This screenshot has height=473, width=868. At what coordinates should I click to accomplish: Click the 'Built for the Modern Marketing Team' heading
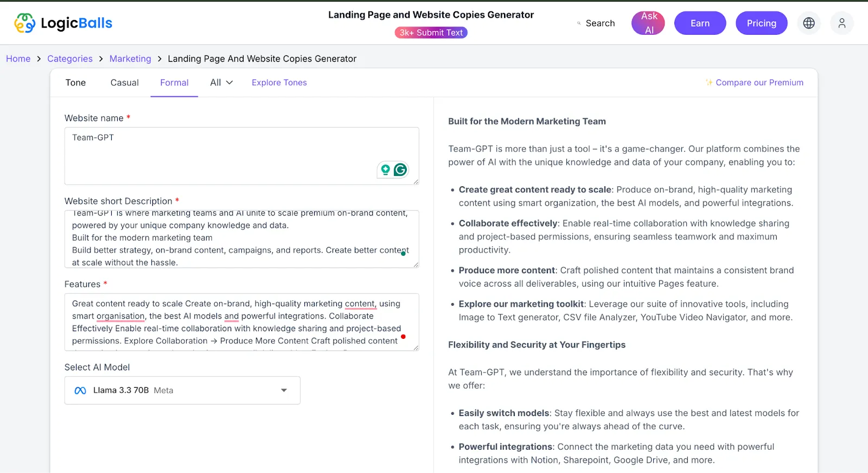pyautogui.click(x=527, y=122)
